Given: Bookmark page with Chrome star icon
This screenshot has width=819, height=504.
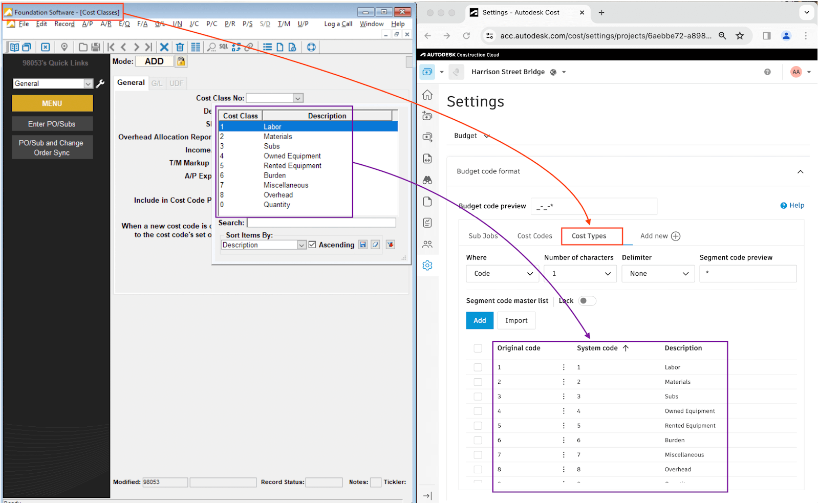Looking at the screenshot, I should pos(740,36).
